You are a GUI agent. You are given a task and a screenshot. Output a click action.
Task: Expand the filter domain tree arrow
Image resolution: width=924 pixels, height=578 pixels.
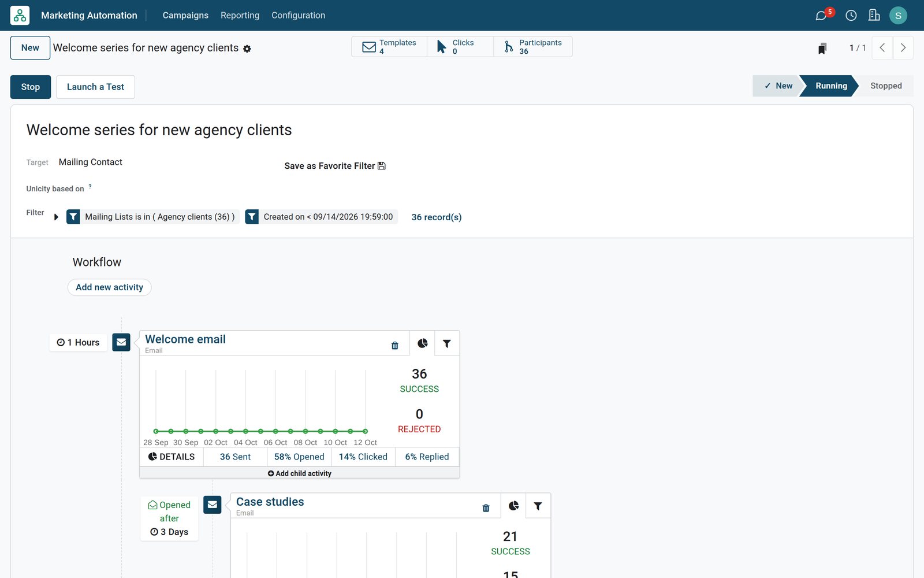pos(56,217)
